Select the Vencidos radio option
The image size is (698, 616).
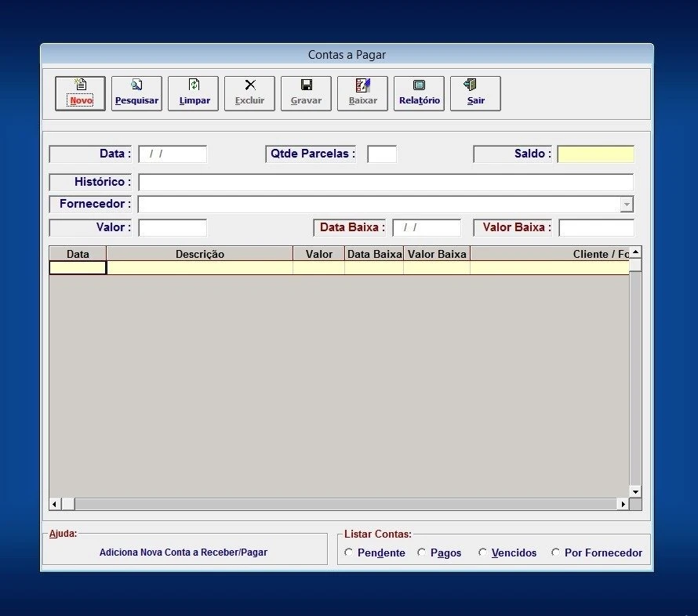pyautogui.click(x=482, y=553)
